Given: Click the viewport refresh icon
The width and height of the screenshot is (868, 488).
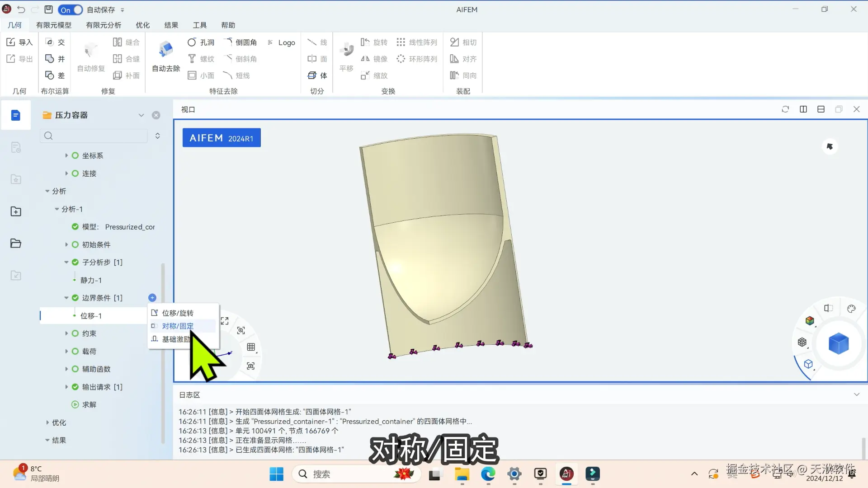Looking at the screenshot, I should 785,109.
